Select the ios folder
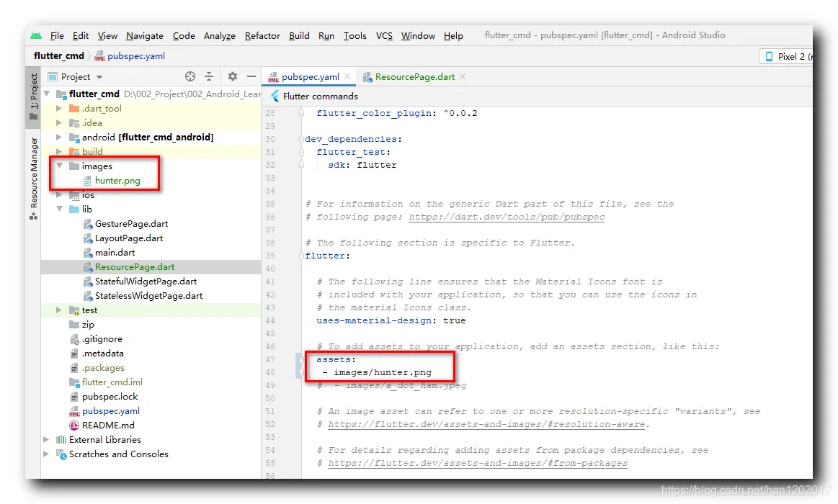The width and height of the screenshot is (838, 504). click(x=88, y=195)
